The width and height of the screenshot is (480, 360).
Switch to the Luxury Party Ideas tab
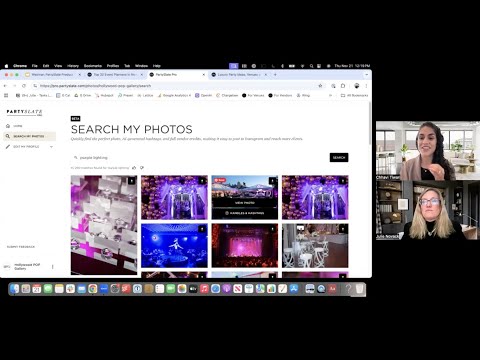coord(239,75)
